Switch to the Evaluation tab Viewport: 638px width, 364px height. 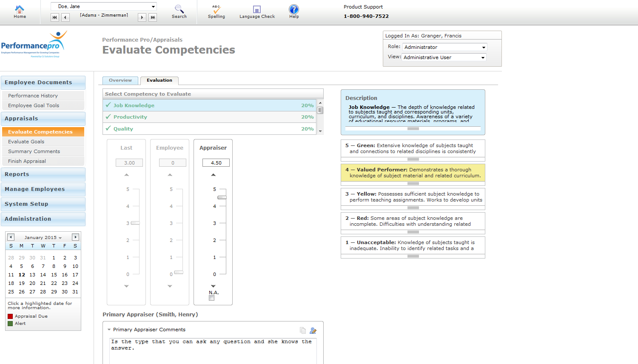[159, 80]
